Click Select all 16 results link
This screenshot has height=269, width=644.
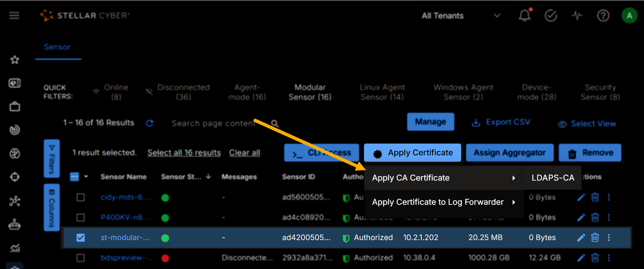point(184,153)
